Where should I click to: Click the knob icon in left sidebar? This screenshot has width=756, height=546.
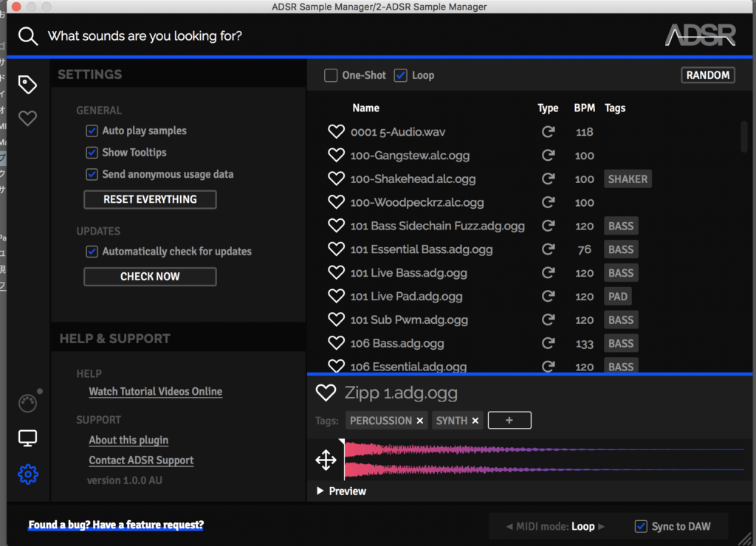pyautogui.click(x=27, y=404)
